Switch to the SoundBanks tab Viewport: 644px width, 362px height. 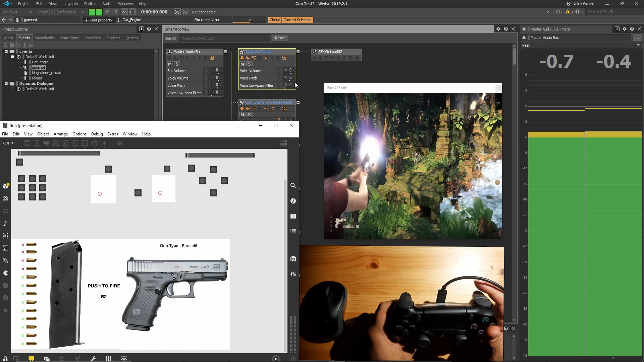(45, 38)
